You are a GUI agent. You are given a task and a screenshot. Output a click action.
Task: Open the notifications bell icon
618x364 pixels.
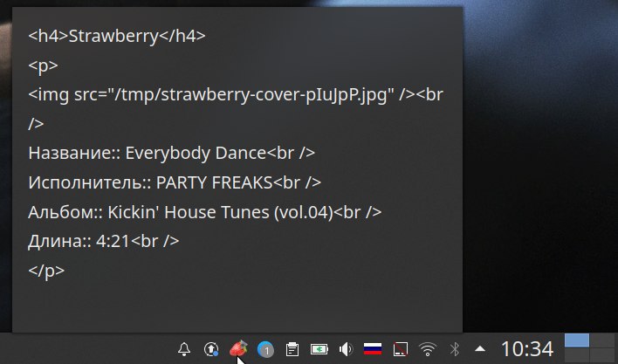(184, 349)
